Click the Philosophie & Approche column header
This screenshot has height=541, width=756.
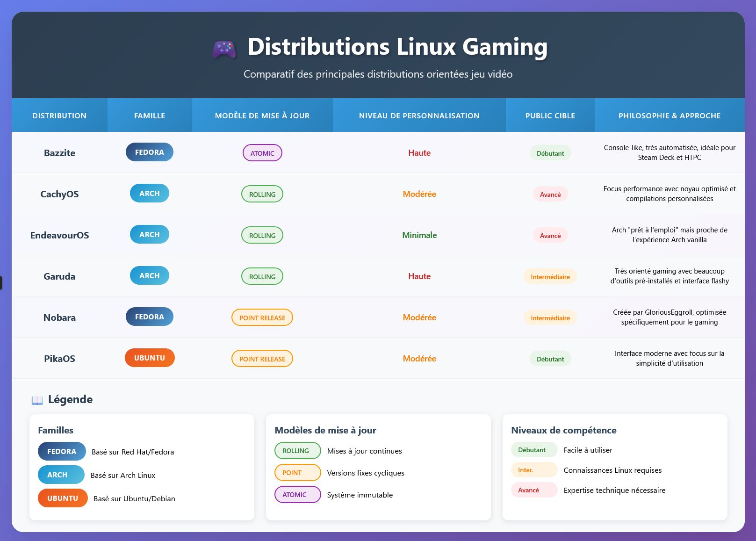pyautogui.click(x=670, y=115)
